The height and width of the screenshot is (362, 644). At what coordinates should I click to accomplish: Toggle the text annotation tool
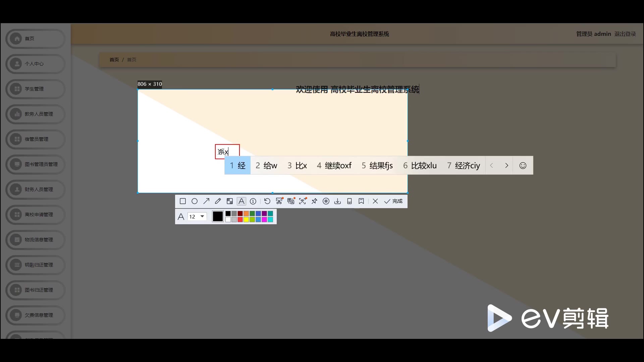click(241, 201)
